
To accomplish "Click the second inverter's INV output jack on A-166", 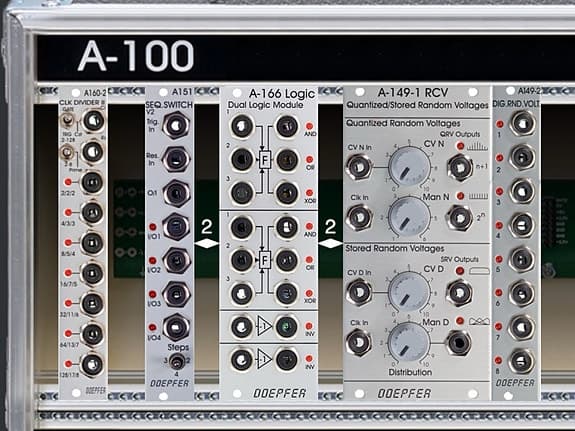I will point(287,359).
